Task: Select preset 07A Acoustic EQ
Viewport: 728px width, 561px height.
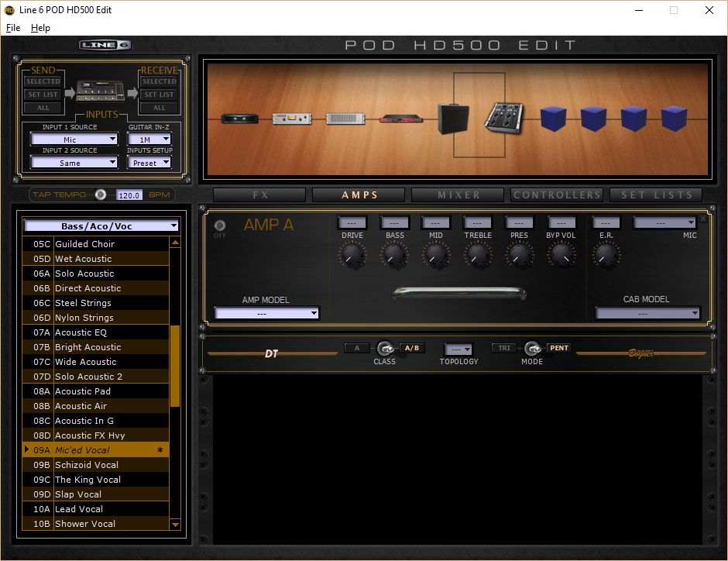Action: [x=95, y=332]
